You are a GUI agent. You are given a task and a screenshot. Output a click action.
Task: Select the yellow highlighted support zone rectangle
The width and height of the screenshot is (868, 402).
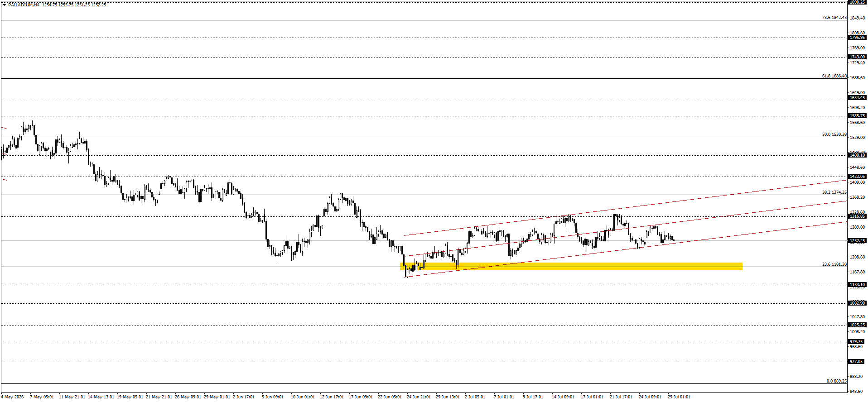click(x=571, y=266)
